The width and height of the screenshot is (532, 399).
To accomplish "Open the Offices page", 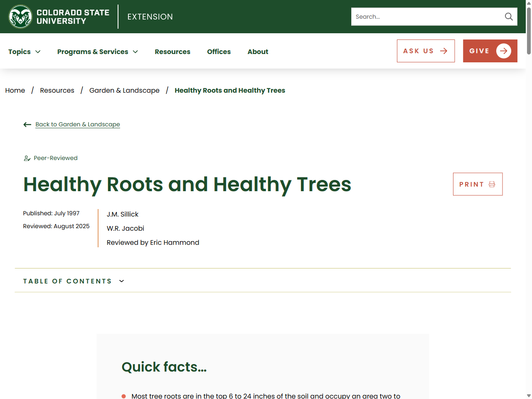I will 219,52.
